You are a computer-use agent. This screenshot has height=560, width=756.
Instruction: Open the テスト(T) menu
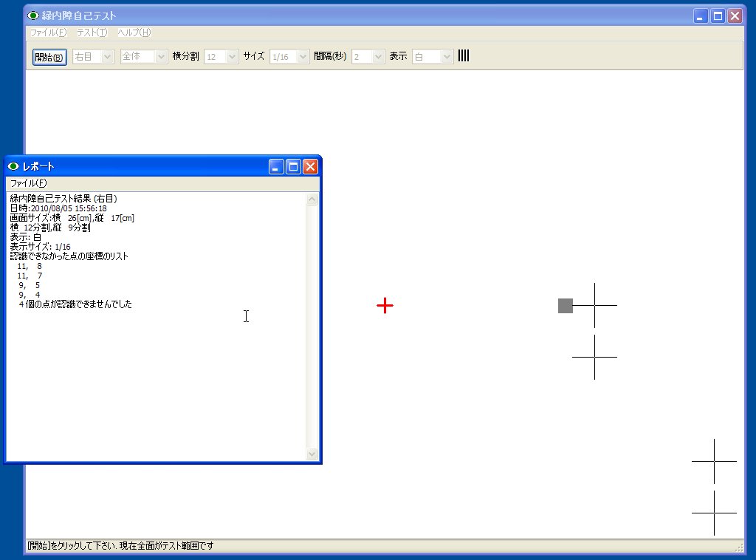[x=92, y=33]
